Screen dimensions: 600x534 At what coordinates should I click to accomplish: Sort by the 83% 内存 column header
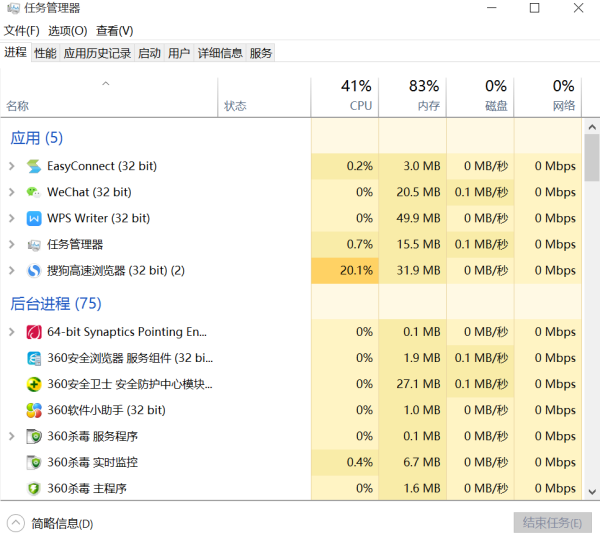tap(412, 98)
